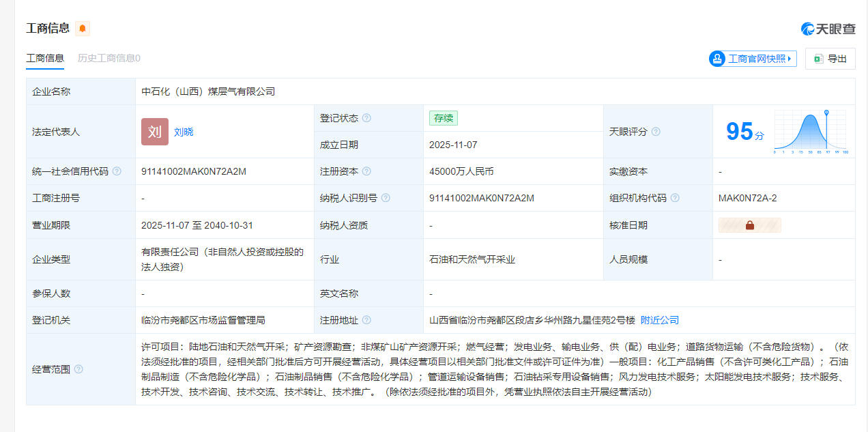Viewport: 868px width, 432px height.
Task: Click the lock icon in 核准日期
Action: click(750, 225)
